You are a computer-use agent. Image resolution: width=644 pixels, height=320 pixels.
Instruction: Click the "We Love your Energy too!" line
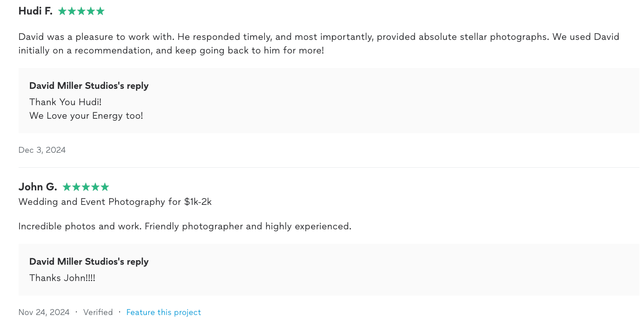86,116
